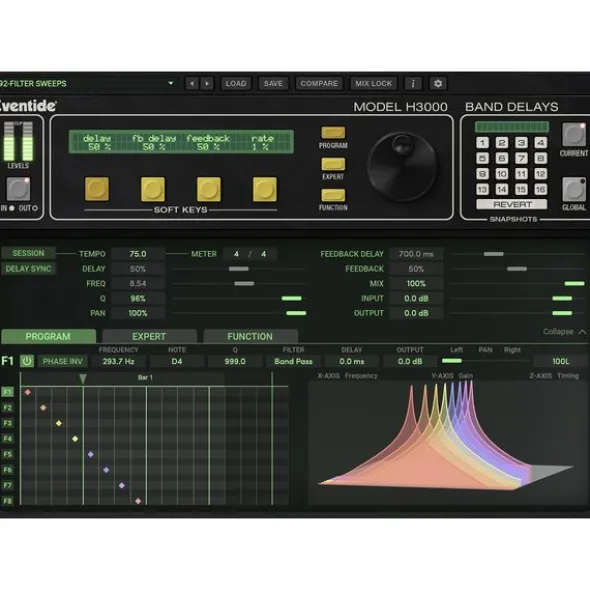Open the info 'i' icon
Image resolution: width=590 pixels, height=591 pixels.
click(413, 83)
